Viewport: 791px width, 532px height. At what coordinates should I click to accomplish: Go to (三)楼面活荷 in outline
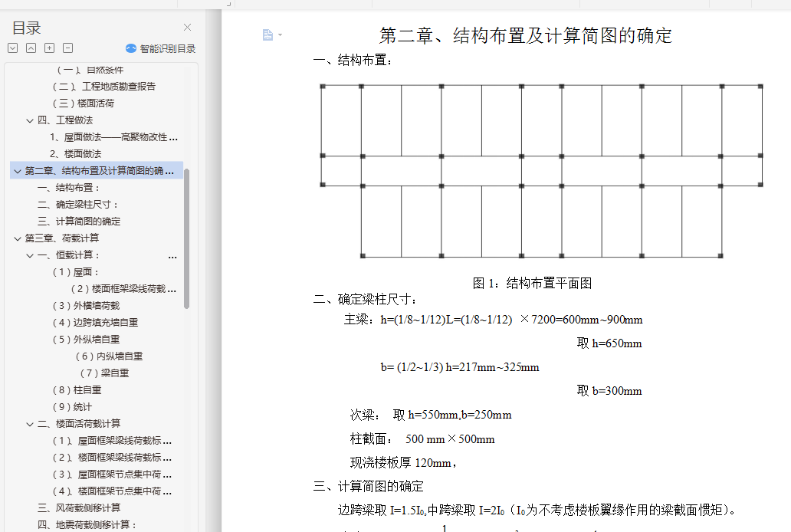click(x=84, y=103)
